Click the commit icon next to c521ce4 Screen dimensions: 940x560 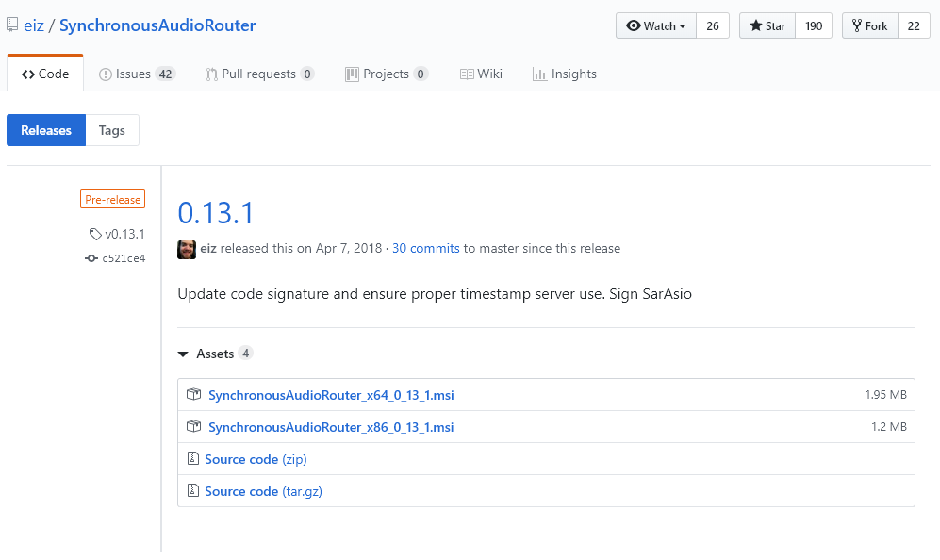[91, 258]
